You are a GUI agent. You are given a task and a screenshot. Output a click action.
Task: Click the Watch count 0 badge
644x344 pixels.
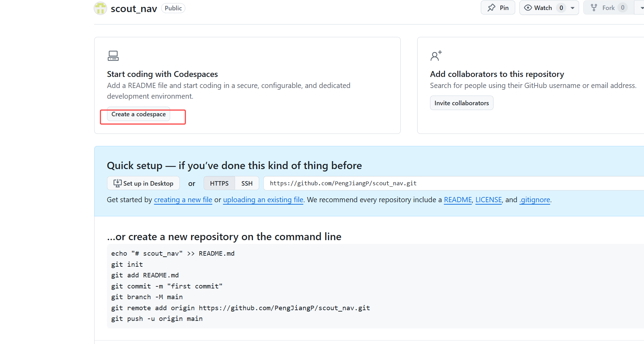[x=561, y=8]
